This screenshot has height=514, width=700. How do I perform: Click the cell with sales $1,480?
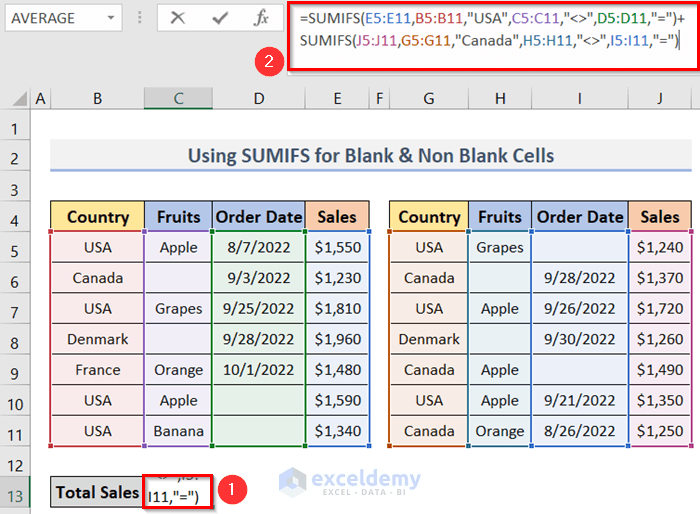[338, 370]
